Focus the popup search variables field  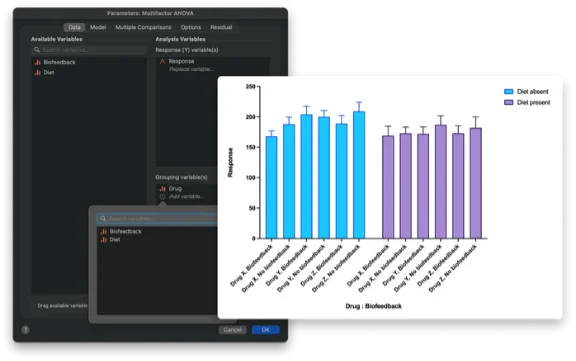pyautogui.click(x=157, y=219)
